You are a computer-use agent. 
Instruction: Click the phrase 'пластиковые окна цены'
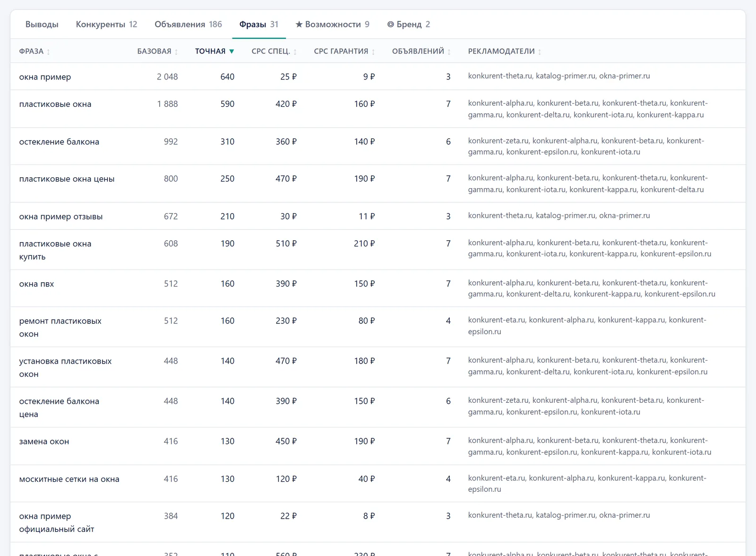(67, 179)
